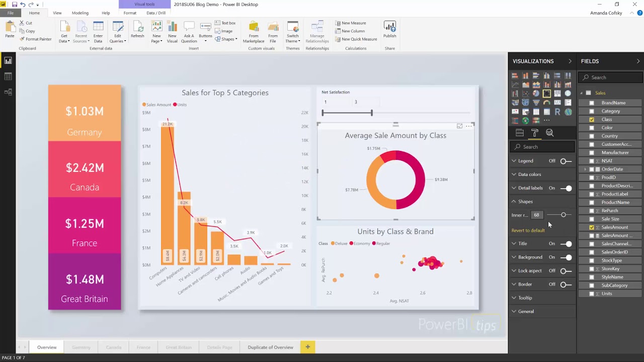
Task: Select the line chart visualization icon
Action: click(515, 84)
